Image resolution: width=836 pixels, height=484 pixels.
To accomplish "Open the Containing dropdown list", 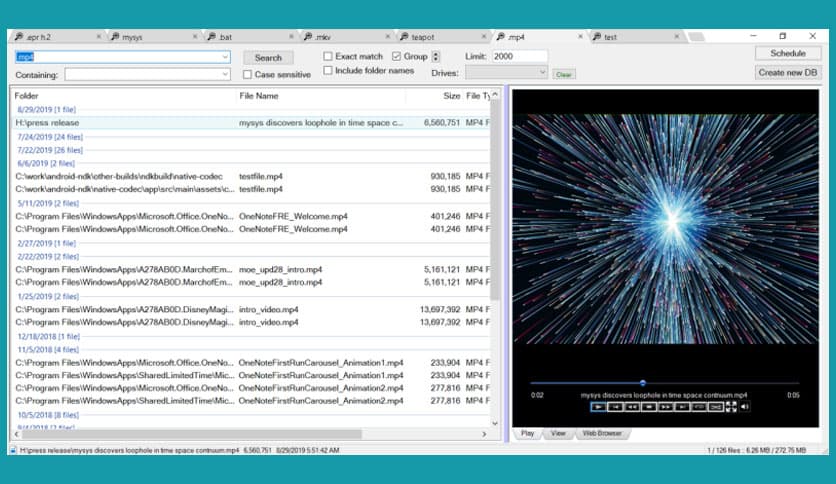I will [225, 74].
